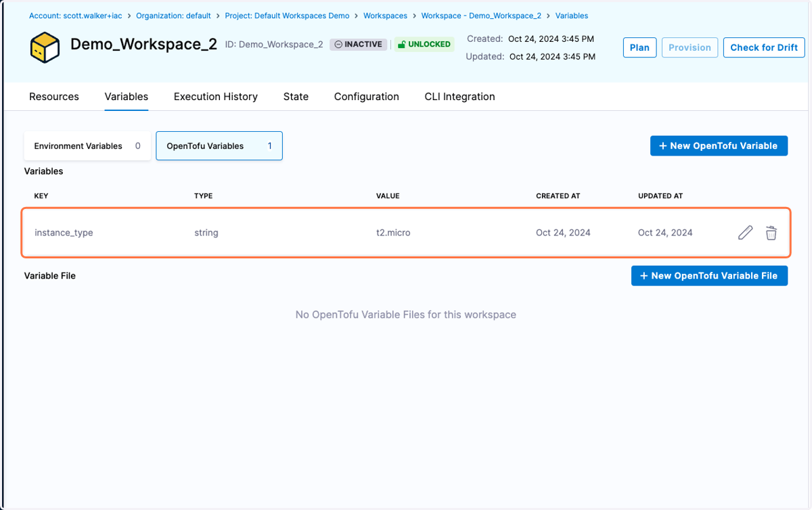
Task: Run Check for Drift
Action: pyautogui.click(x=764, y=47)
